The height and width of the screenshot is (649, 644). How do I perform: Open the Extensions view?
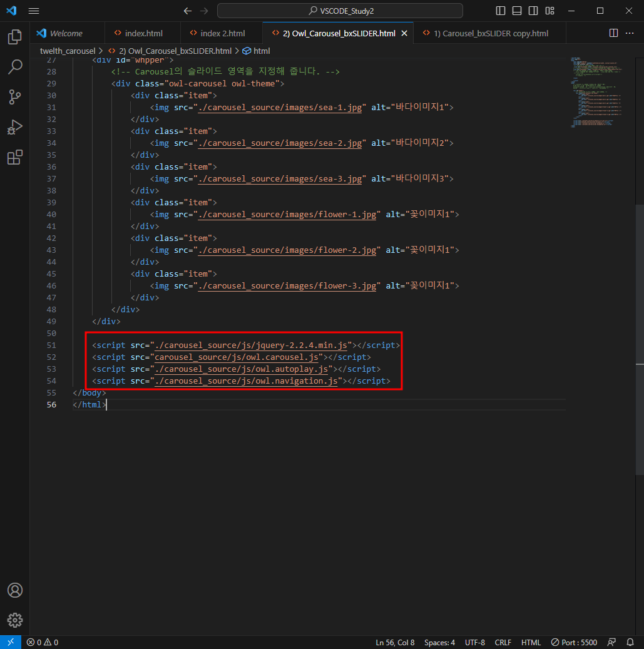[15, 157]
